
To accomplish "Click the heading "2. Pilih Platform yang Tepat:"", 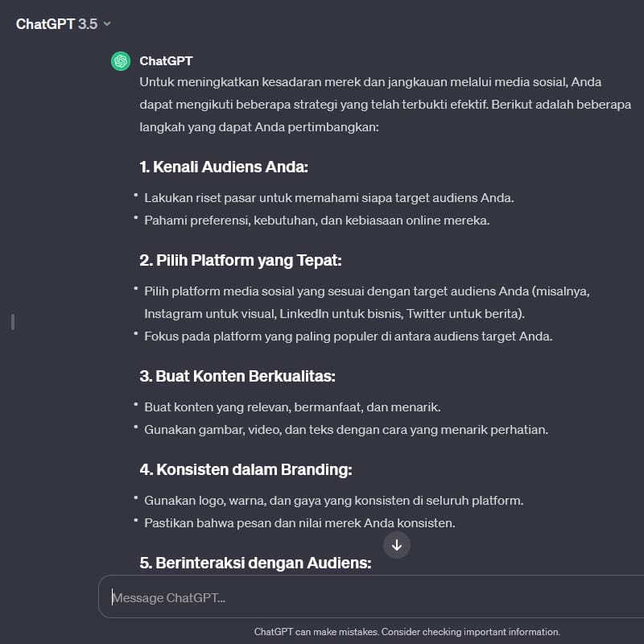I will (242, 261).
